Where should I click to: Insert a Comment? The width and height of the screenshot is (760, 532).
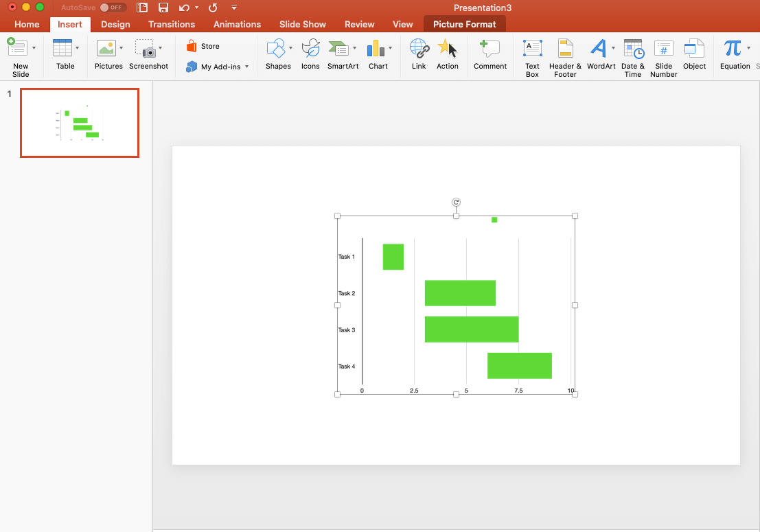pos(490,55)
